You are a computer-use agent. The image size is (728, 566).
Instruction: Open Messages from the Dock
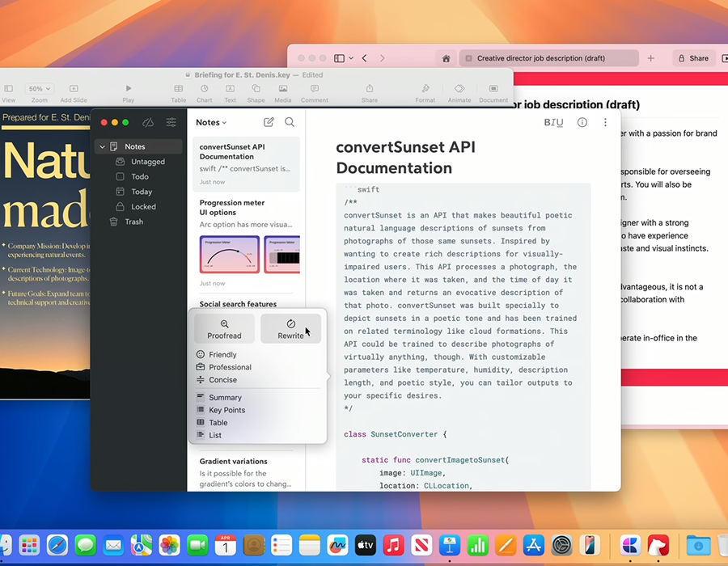86,545
